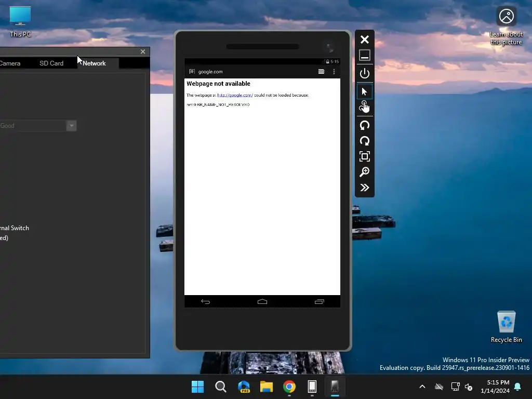Click the white phone taskbar icon

[312, 387]
